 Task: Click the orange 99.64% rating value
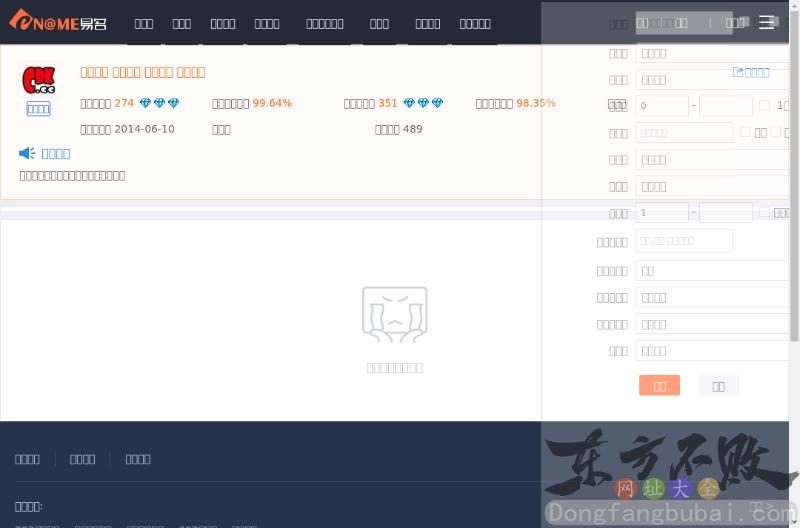272,103
